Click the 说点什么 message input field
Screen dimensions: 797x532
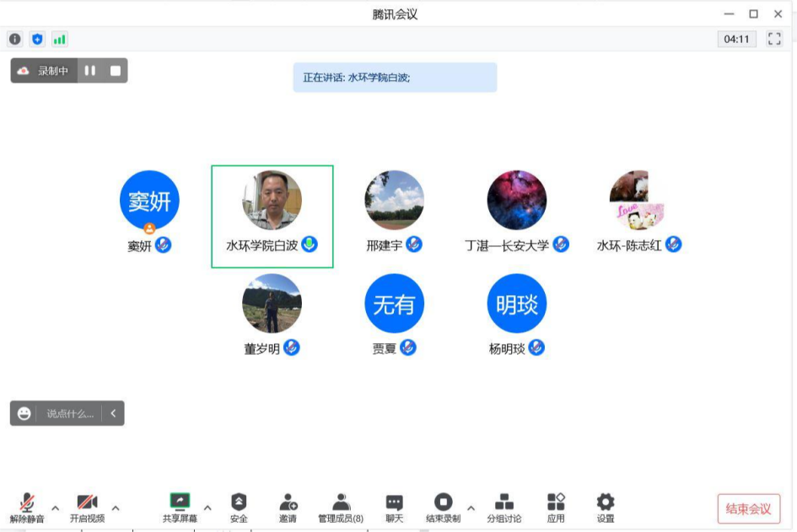(x=69, y=413)
